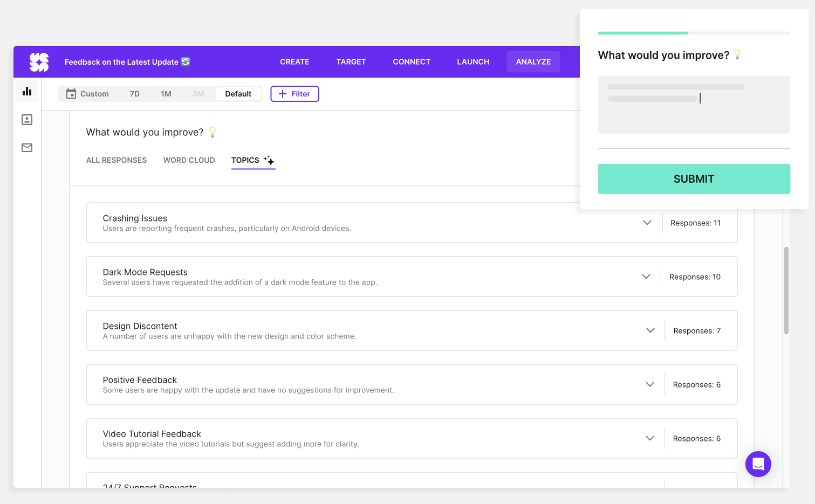Go to the CREATE tab

(x=295, y=62)
